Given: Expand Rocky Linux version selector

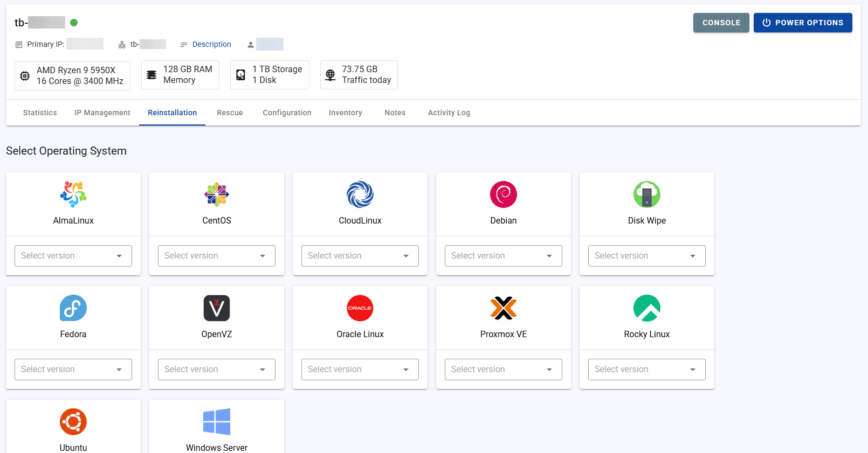Looking at the screenshot, I should [647, 370].
